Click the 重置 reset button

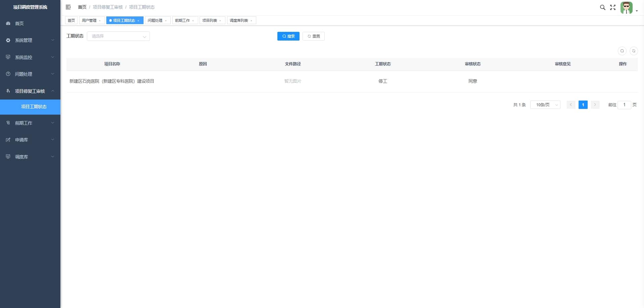click(314, 36)
